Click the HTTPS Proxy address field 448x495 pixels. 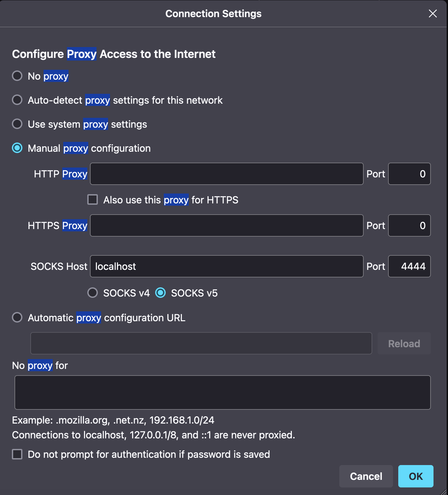tap(227, 225)
